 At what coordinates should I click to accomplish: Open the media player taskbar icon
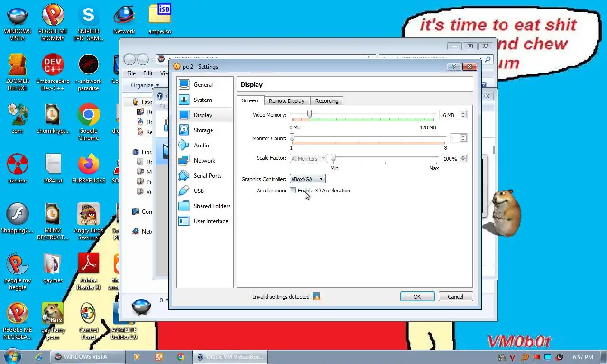point(137,357)
